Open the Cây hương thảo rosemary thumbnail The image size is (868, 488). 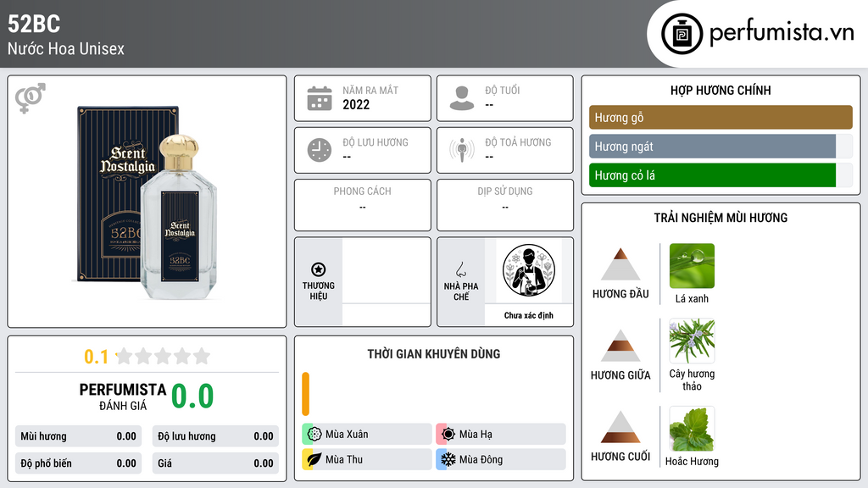pos(692,341)
